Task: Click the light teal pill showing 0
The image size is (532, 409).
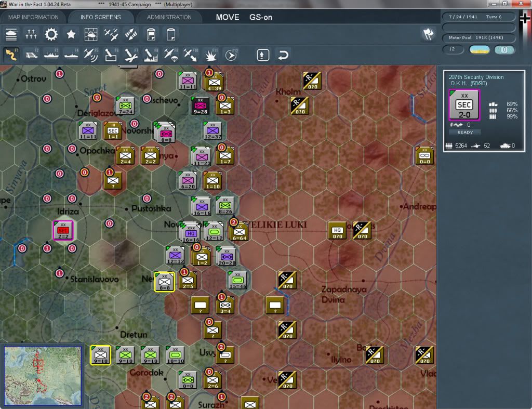Action: coord(504,49)
